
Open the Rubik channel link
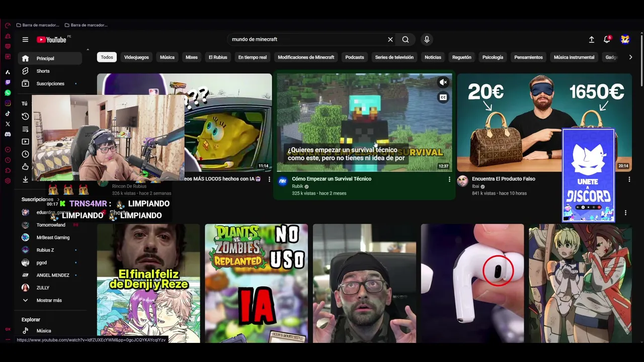tap(298, 187)
